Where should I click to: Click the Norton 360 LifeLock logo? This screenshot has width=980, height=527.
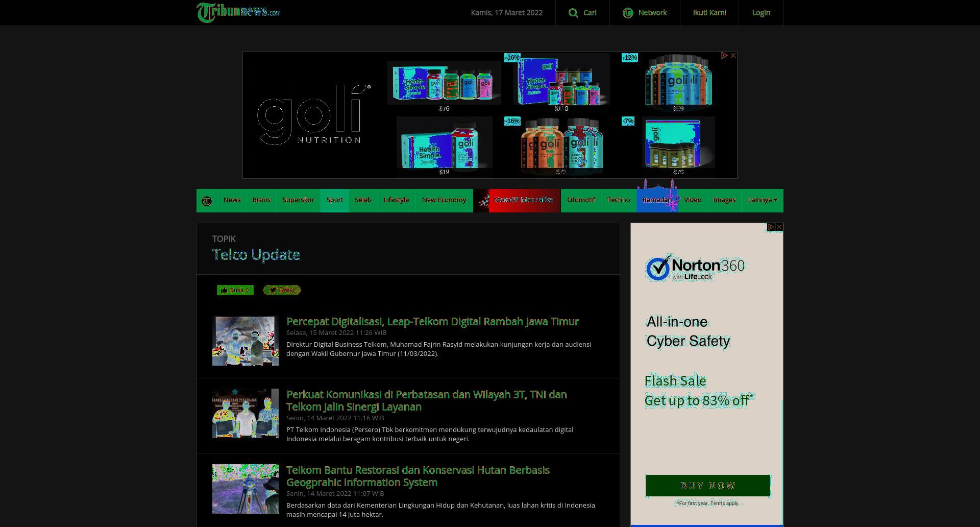[x=695, y=269]
